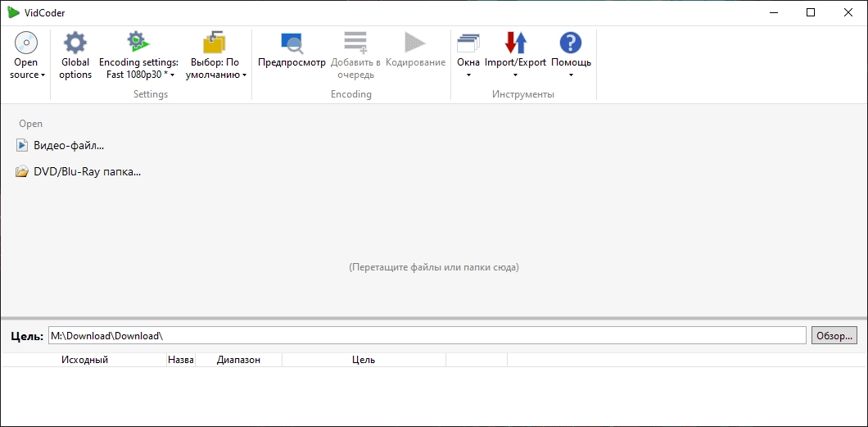Image resolution: width=868 pixels, height=427 pixels.
Task: Click the Цель destination path field
Action: point(427,336)
